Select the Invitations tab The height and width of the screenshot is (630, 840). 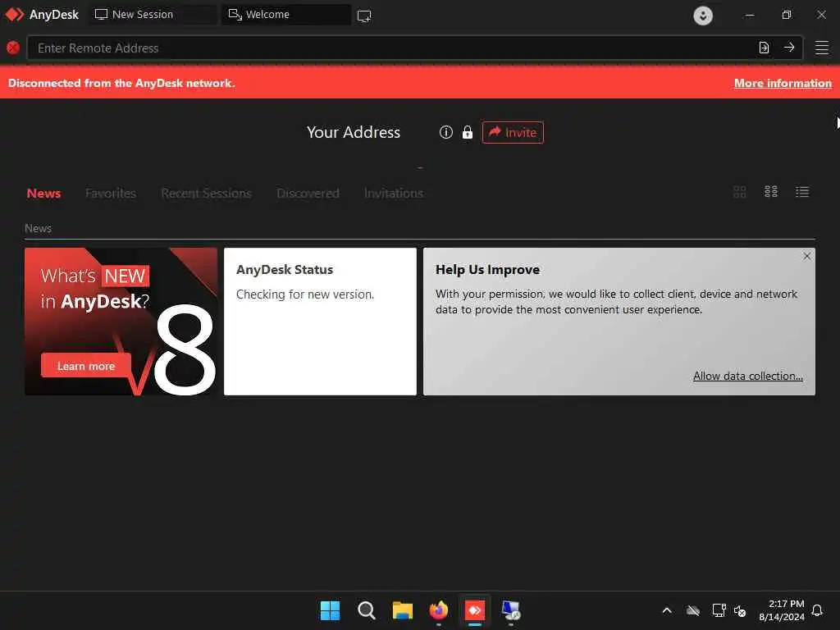(x=394, y=194)
